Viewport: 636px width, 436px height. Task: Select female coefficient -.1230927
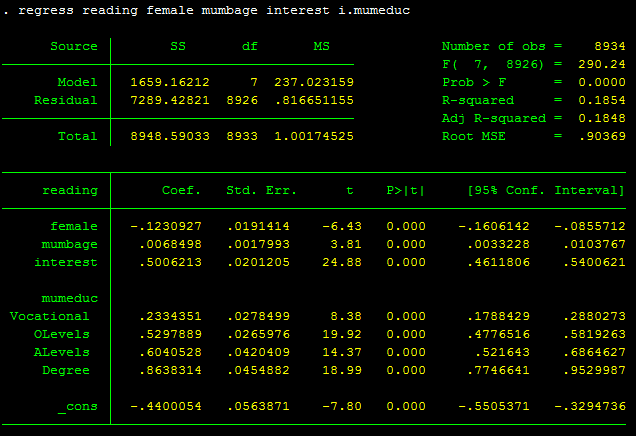pyautogui.click(x=166, y=226)
